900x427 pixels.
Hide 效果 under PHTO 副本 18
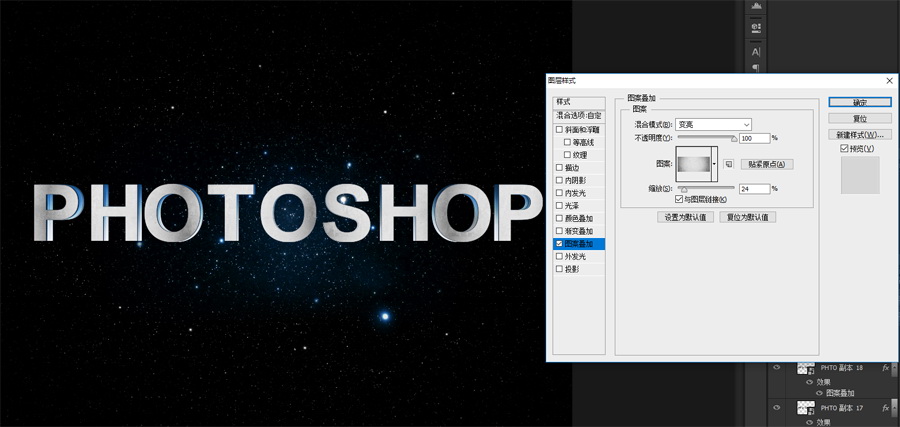[810, 382]
